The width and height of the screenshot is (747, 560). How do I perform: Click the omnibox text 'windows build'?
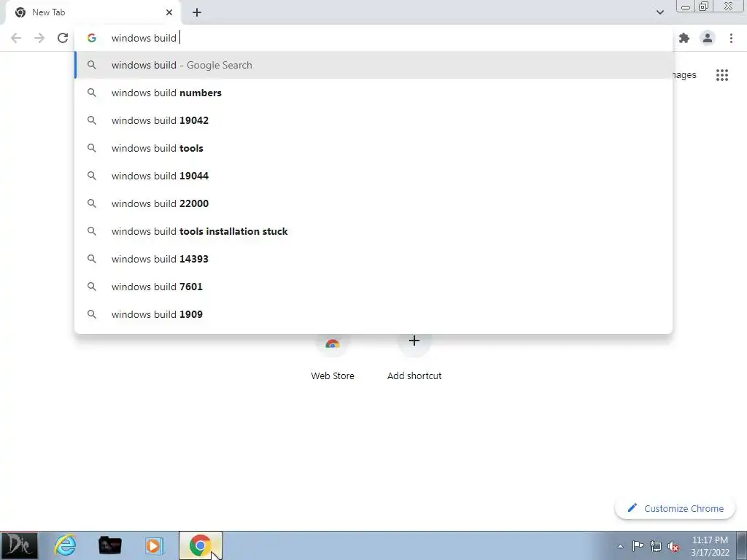(x=144, y=38)
